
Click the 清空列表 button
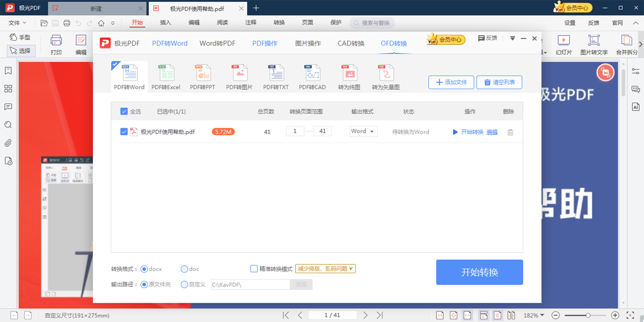point(499,83)
